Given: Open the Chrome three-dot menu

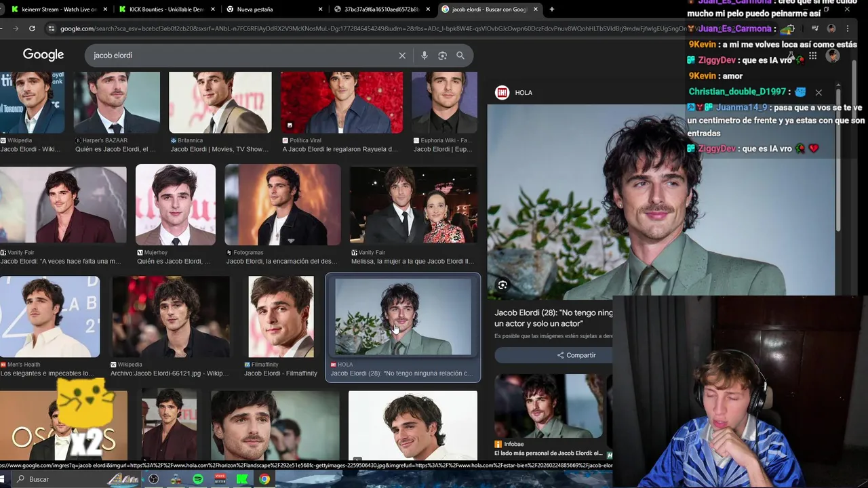Looking at the screenshot, I should [848, 28].
